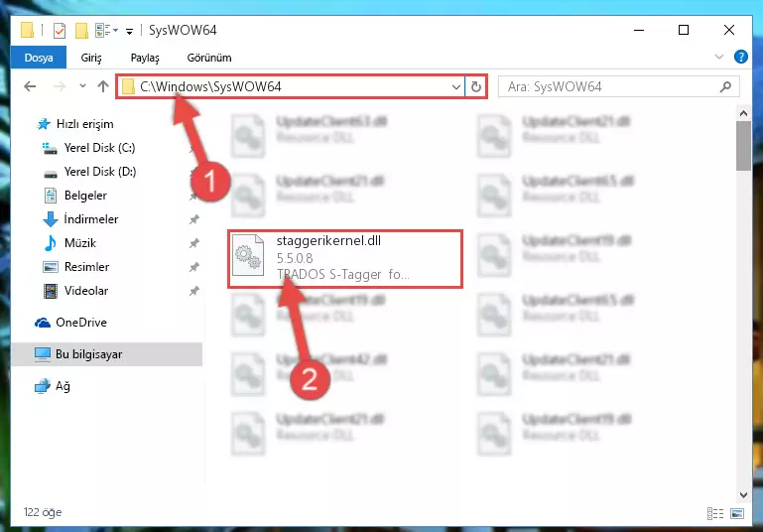
Task: Click the staggerikernel.dll gear file icon
Action: click(x=248, y=257)
